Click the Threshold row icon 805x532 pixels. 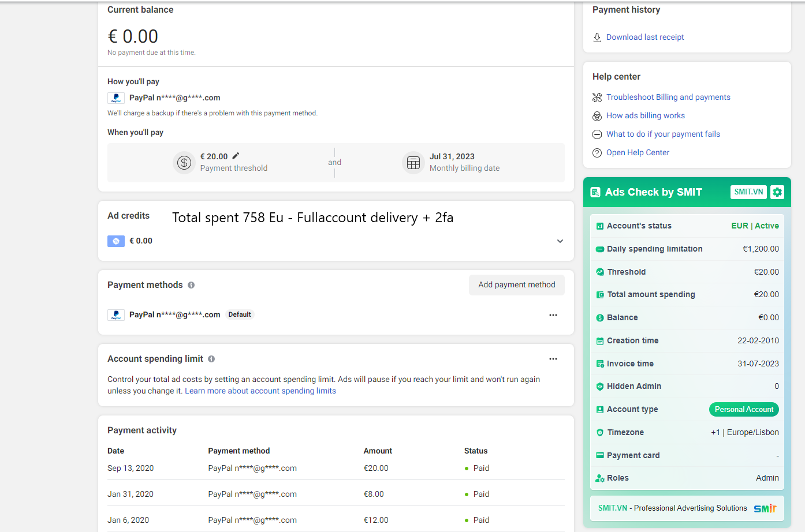tap(600, 272)
